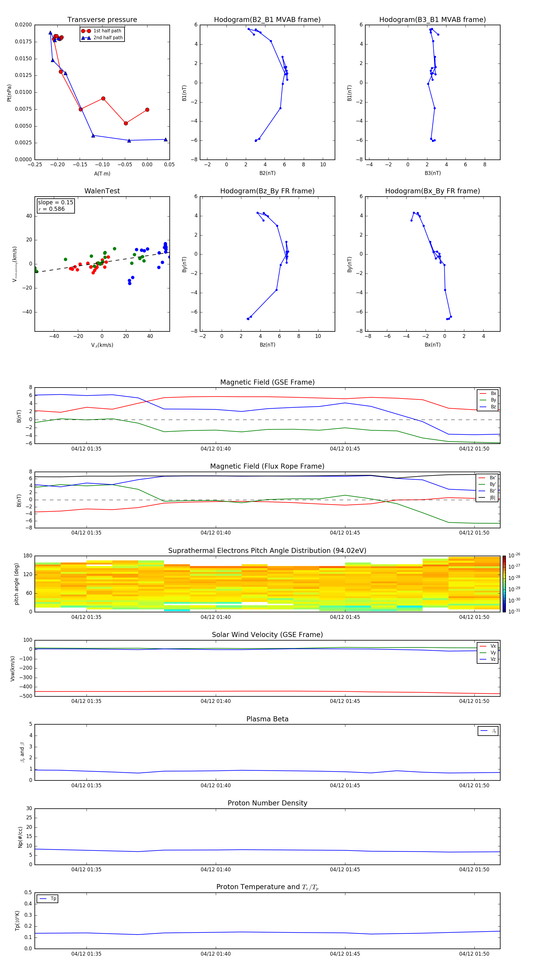Click the dashed fit line in WalenTest
The height and width of the screenshot is (980, 535).
(102, 263)
